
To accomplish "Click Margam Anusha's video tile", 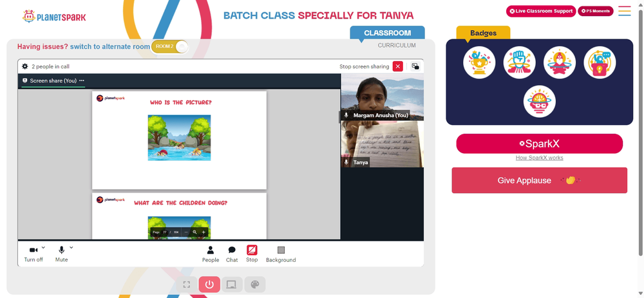I will click(x=383, y=97).
